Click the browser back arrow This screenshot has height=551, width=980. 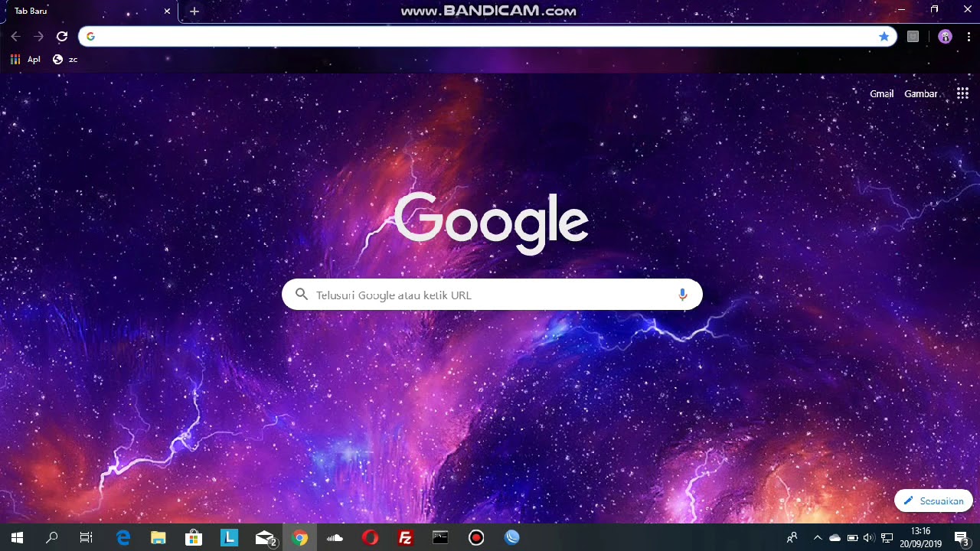point(15,36)
